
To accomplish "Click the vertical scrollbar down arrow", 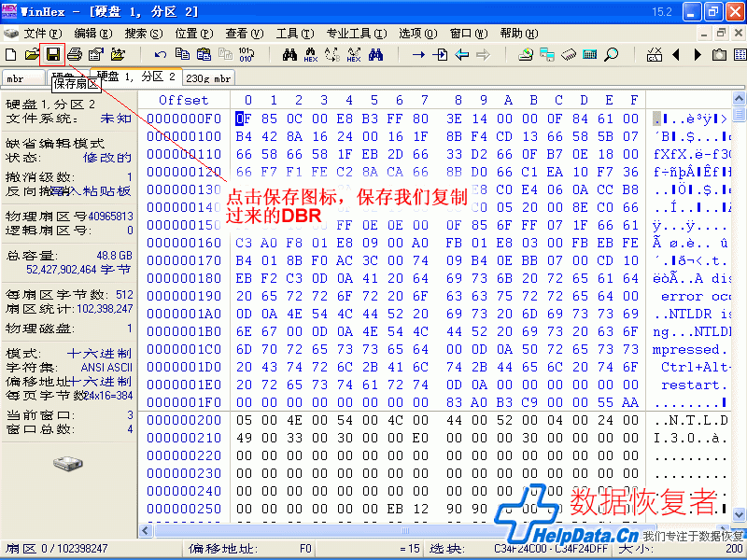I will [739, 515].
